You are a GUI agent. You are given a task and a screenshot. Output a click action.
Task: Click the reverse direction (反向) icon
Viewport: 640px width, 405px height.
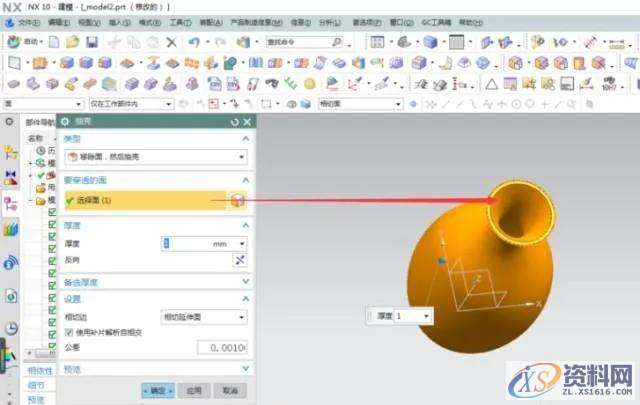coord(239,260)
